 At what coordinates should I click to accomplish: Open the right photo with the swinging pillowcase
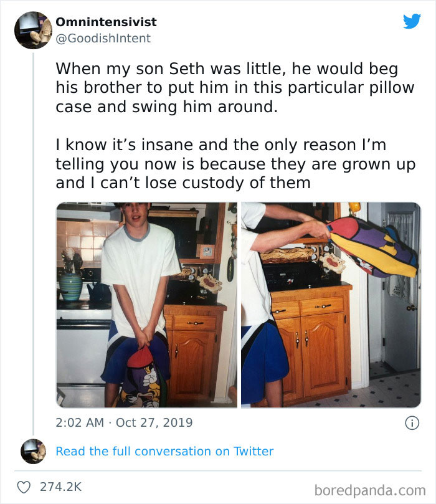330,305
